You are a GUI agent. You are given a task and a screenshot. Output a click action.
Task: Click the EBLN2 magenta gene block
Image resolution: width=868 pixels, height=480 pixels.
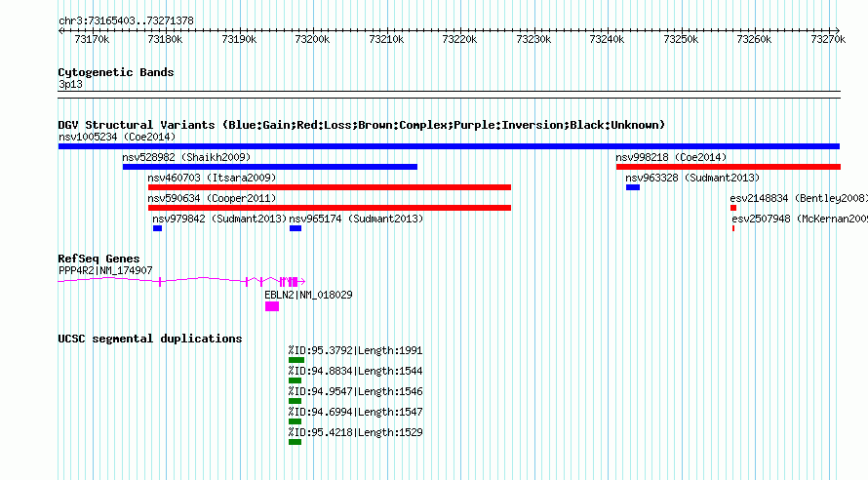coord(272,306)
